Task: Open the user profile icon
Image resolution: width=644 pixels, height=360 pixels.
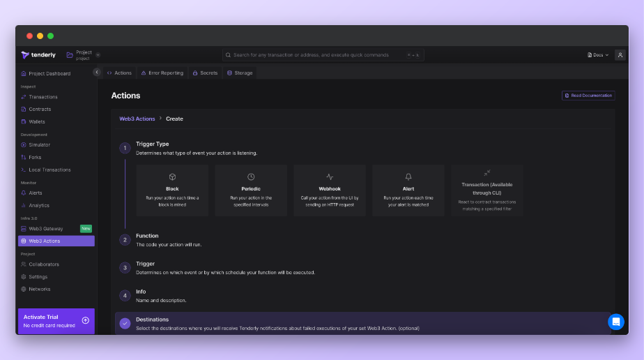Action: coord(620,54)
